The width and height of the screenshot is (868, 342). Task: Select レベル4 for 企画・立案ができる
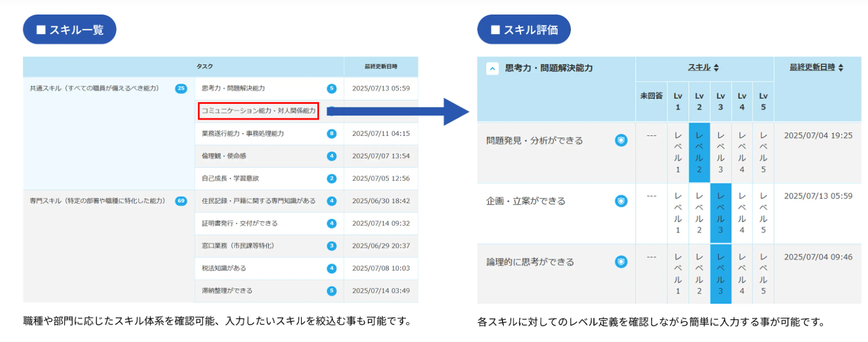pyautogui.click(x=742, y=213)
